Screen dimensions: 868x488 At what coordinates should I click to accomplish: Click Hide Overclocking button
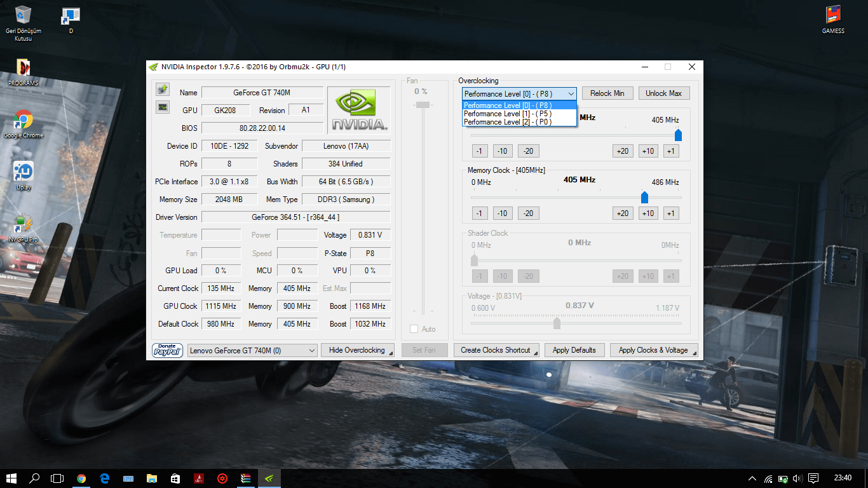[x=357, y=350]
